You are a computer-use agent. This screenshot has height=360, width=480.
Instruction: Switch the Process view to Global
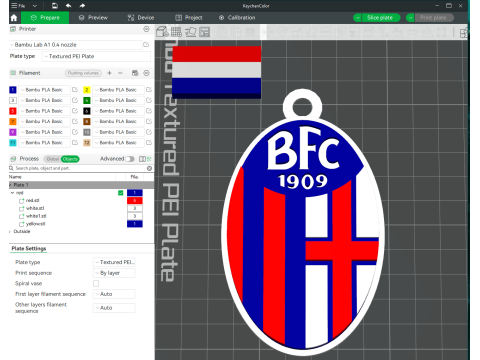tap(53, 159)
